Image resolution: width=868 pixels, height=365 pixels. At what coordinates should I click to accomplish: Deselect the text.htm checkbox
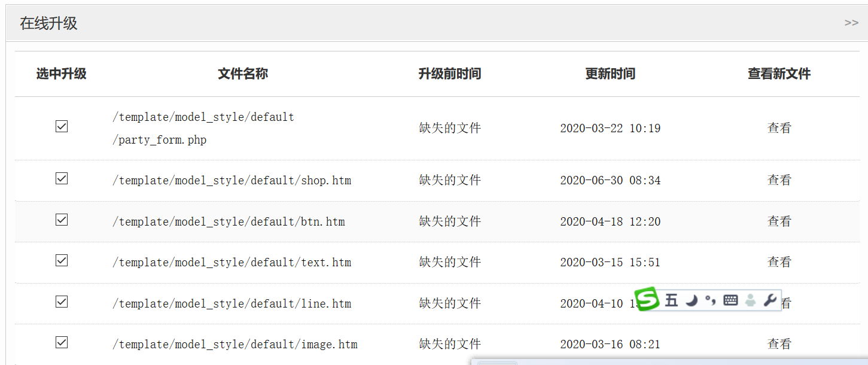pos(62,261)
